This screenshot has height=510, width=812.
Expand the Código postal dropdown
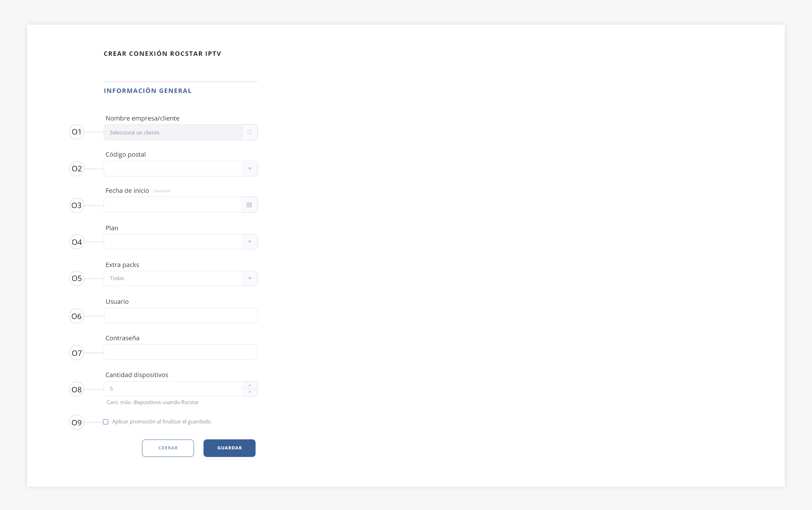pos(250,168)
